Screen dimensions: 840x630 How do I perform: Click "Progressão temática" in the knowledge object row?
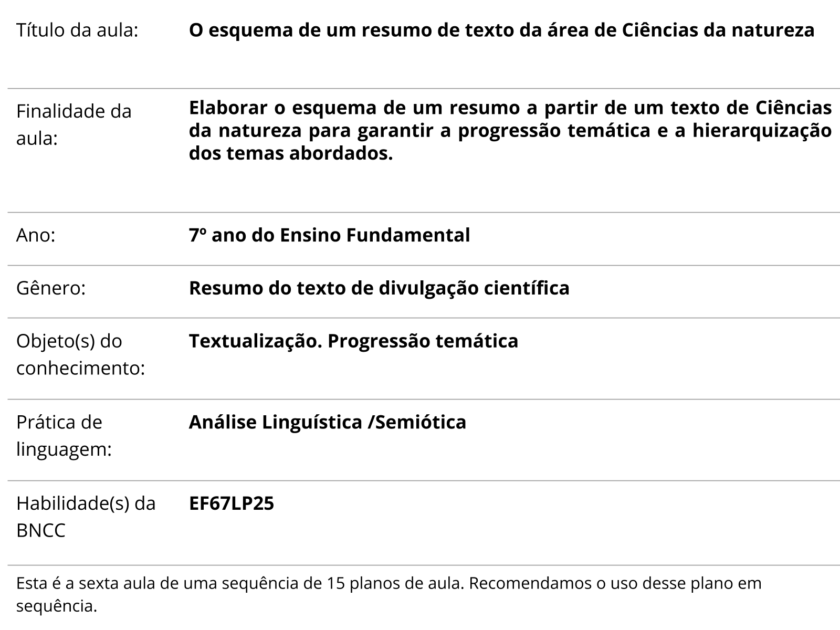tap(423, 341)
